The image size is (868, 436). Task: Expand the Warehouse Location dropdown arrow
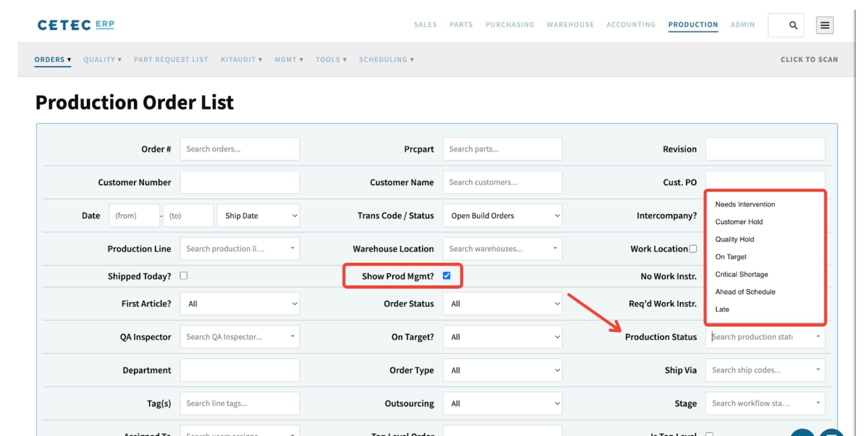555,248
